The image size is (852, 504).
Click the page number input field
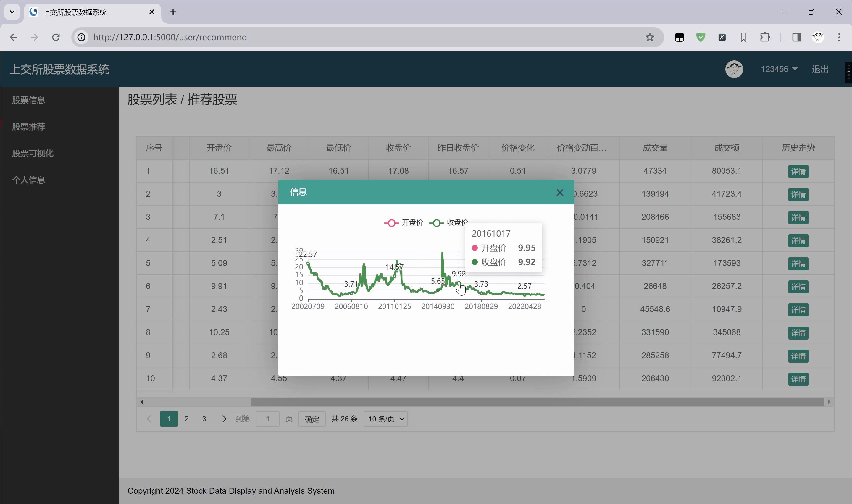(x=267, y=419)
